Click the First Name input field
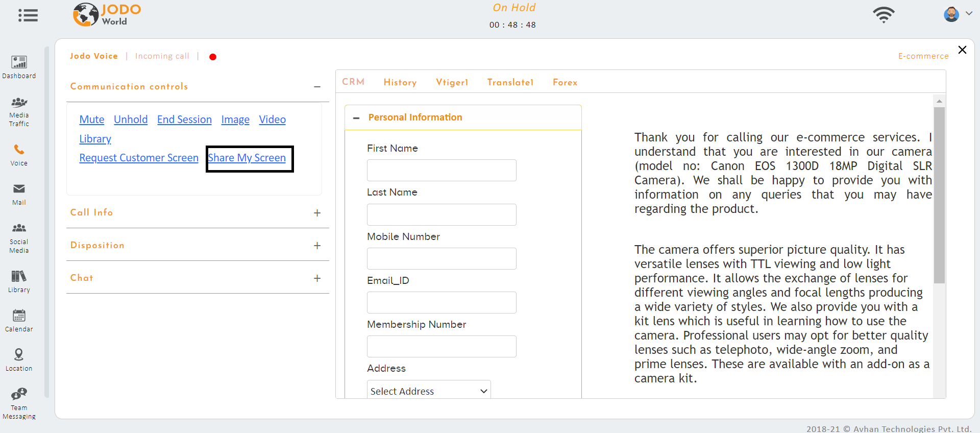 (442, 170)
